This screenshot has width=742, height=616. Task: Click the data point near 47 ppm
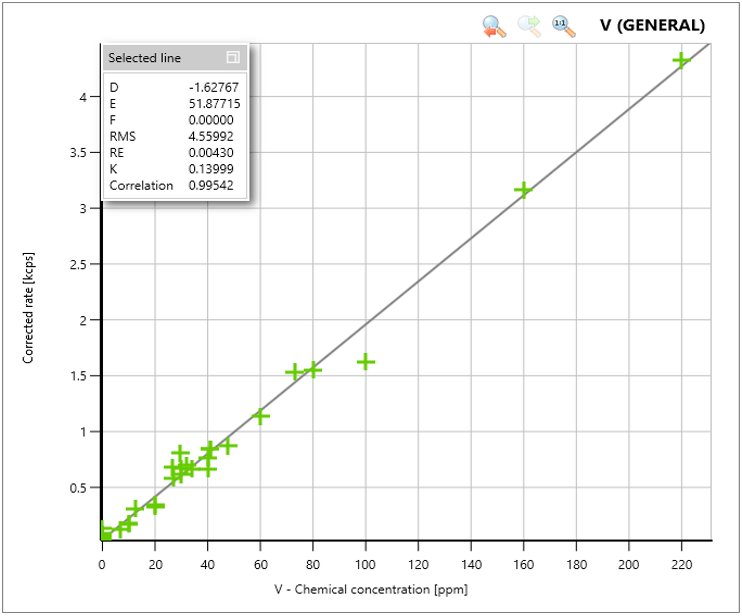tap(228, 445)
